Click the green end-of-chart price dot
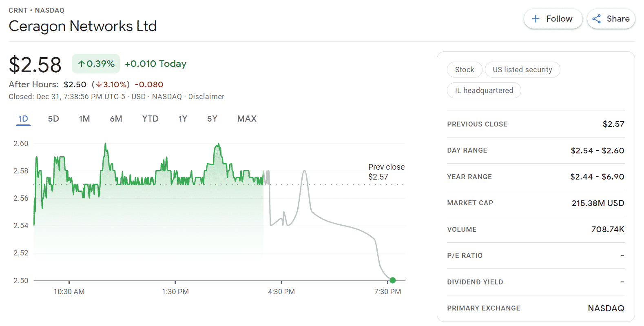 (393, 280)
